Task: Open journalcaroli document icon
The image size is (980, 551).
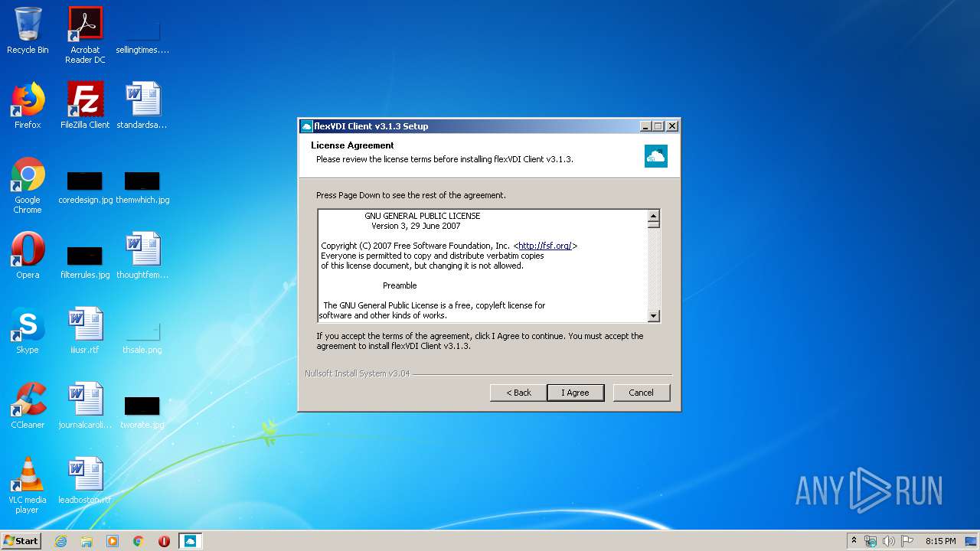Action: pos(85,406)
